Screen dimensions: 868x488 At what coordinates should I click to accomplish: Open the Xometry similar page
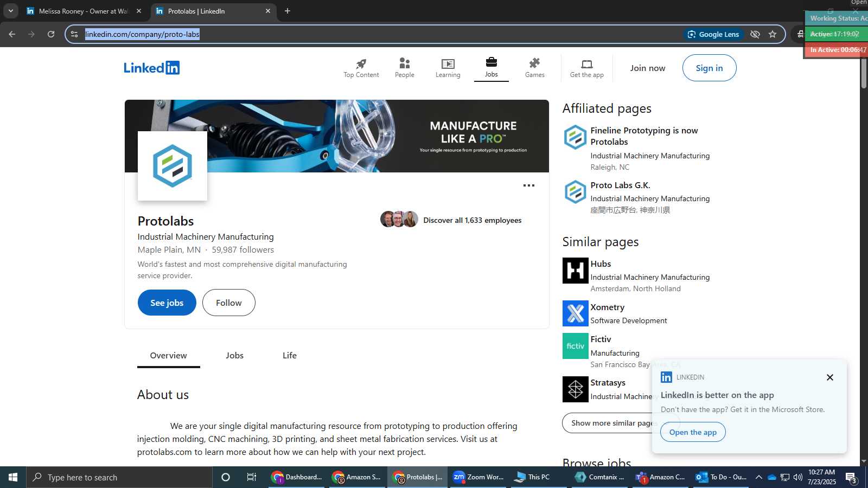click(x=607, y=307)
